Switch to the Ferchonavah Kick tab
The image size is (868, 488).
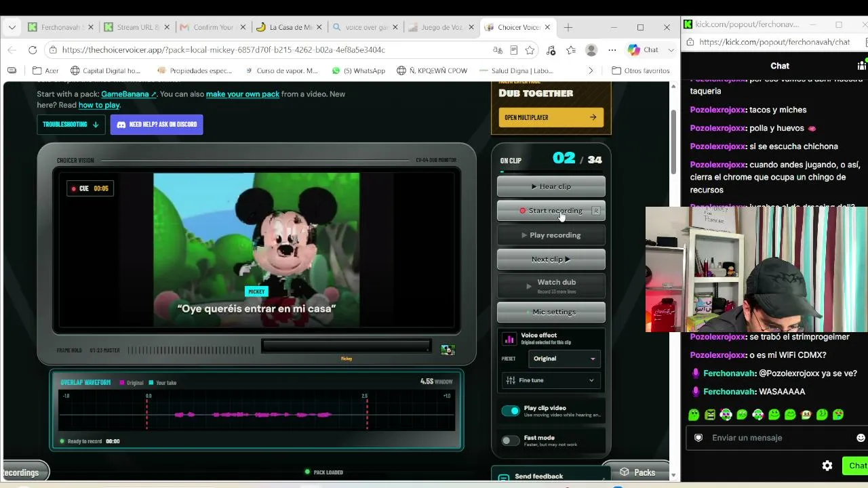62,27
